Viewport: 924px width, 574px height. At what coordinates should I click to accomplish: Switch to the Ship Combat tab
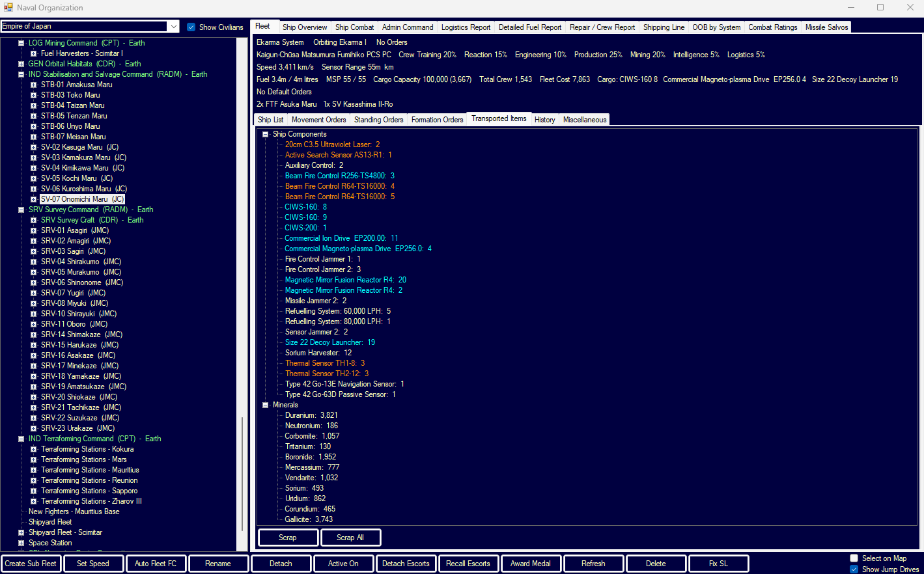pyautogui.click(x=354, y=27)
